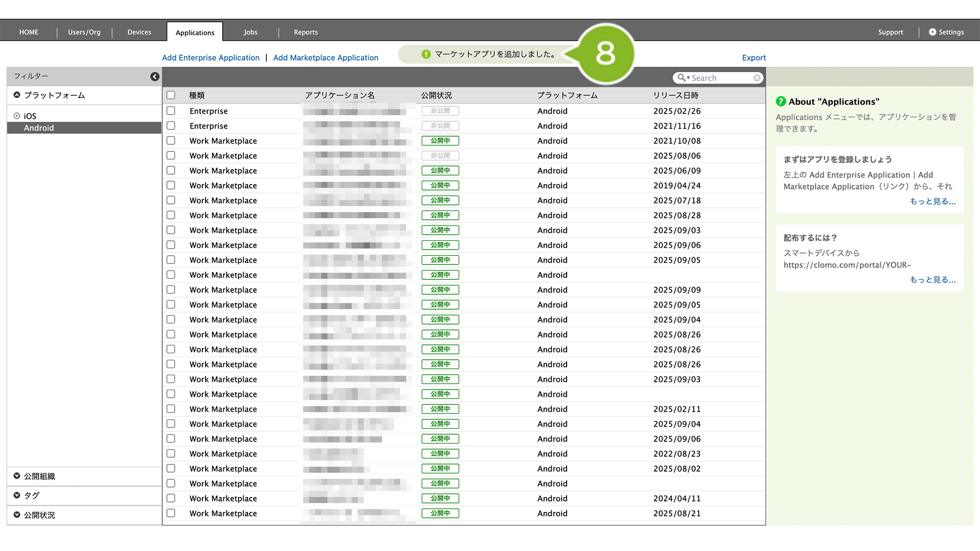The height and width of the screenshot is (551, 980).
Task: Click the 公開中 badge for the 2021/10/08 app
Action: point(440,141)
